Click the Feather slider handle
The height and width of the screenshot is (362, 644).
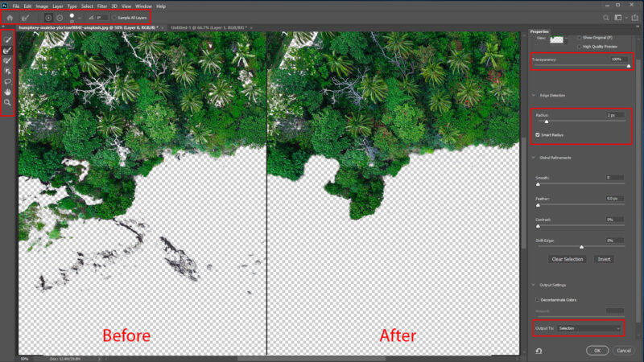coord(538,205)
